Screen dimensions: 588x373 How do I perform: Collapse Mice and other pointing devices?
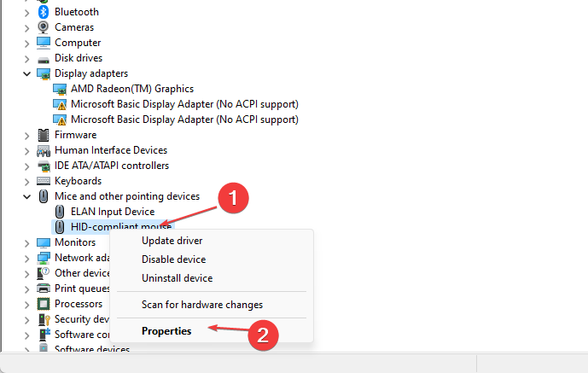click(x=27, y=196)
